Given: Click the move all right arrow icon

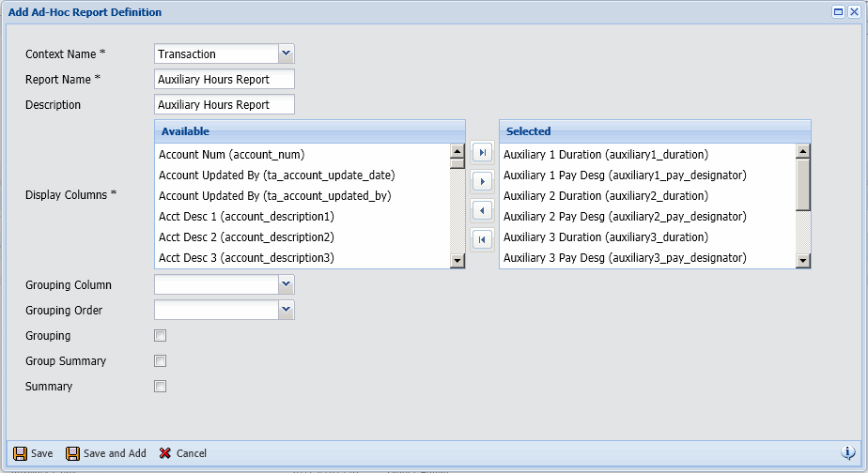Looking at the screenshot, I should coord(482,153).
